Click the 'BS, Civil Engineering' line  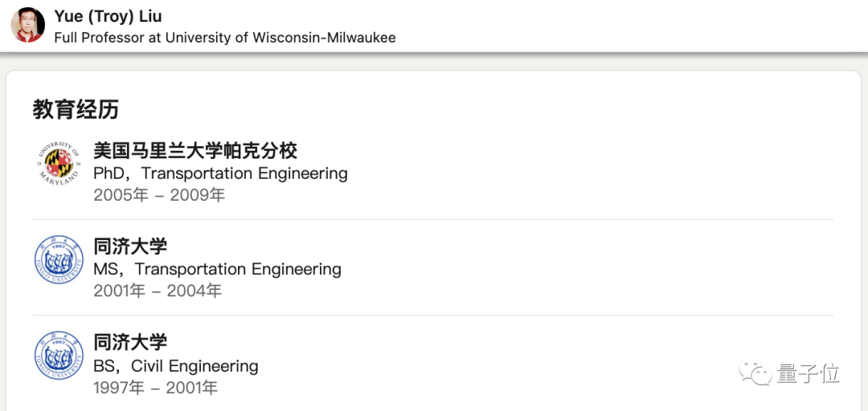coord(176,366)
